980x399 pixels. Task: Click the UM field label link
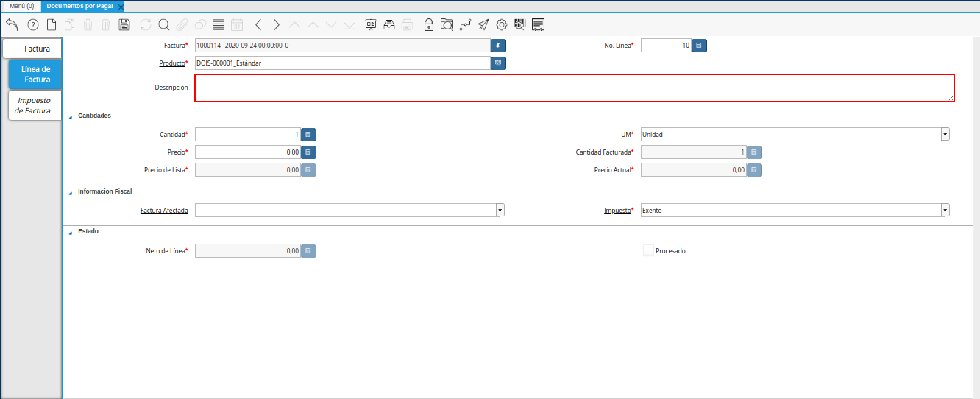point(626,135)
